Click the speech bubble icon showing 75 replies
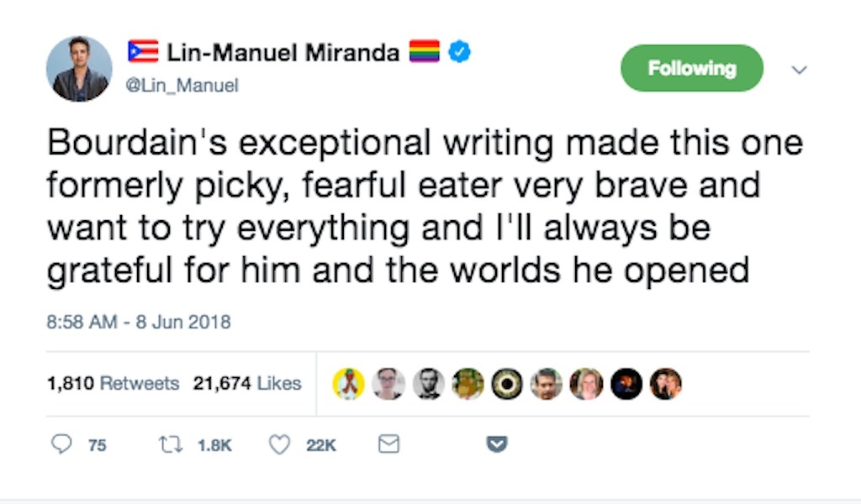861x504 pixels. pos(61,444)
